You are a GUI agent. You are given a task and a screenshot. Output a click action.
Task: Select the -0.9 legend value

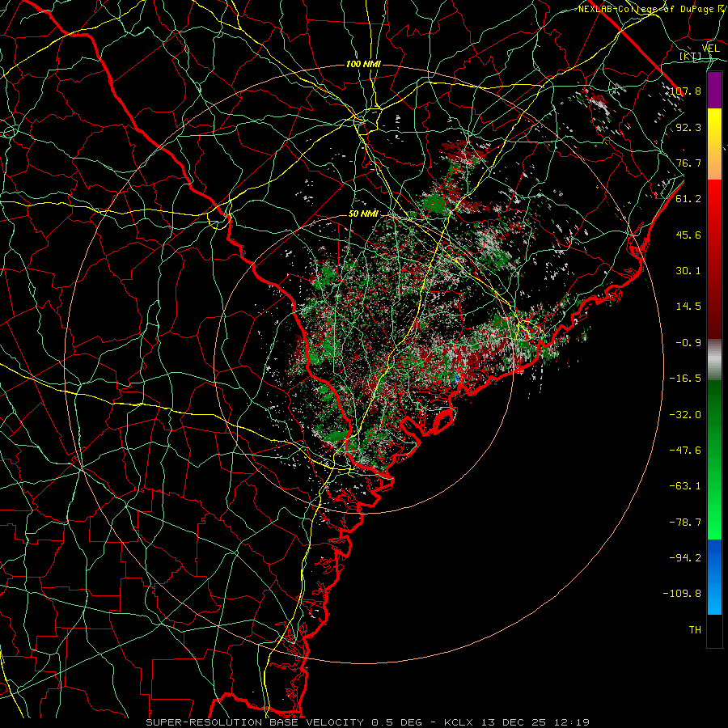[x=688, y=343]
